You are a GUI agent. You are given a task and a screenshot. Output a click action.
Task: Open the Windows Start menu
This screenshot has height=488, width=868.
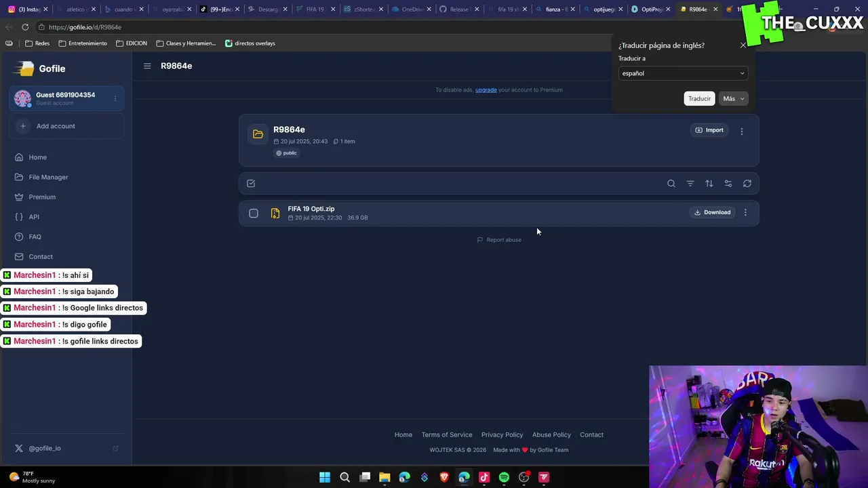point(325,477)
